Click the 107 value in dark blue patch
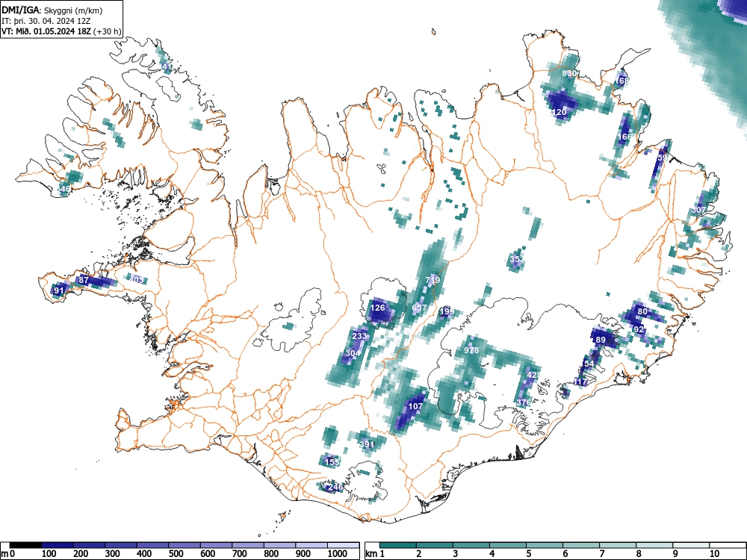Image resolution: width=747 pixels, height=560 pixels. 415,406
